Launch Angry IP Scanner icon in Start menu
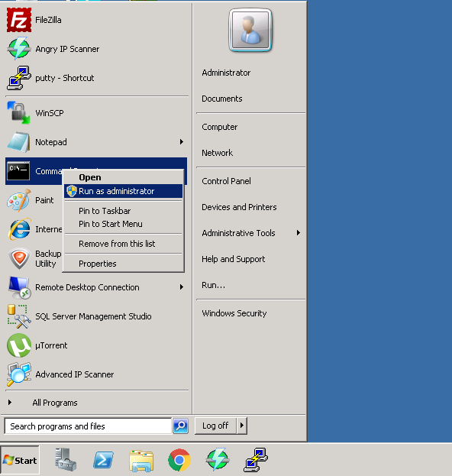452x476 pixels. (19, 49)
